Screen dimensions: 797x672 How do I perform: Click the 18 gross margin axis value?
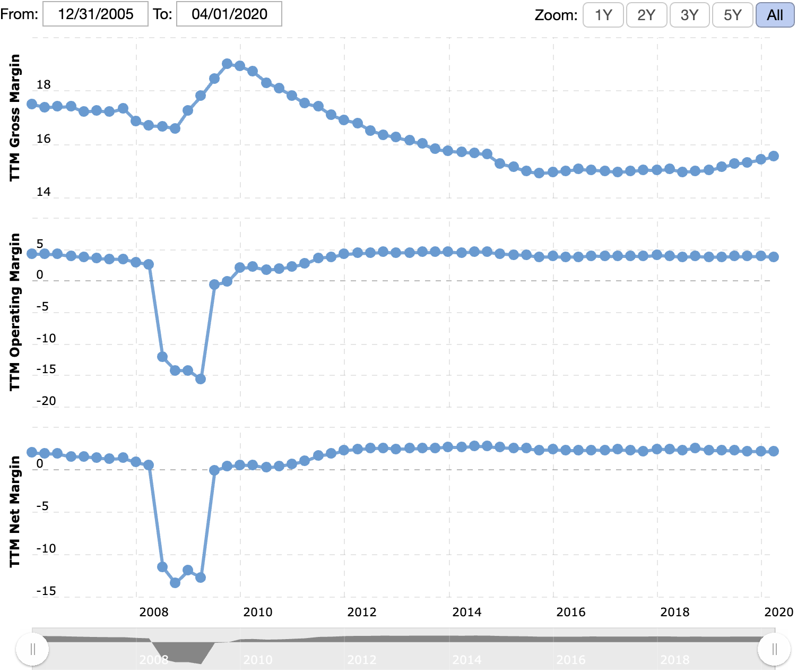click(x=44, y=84)
